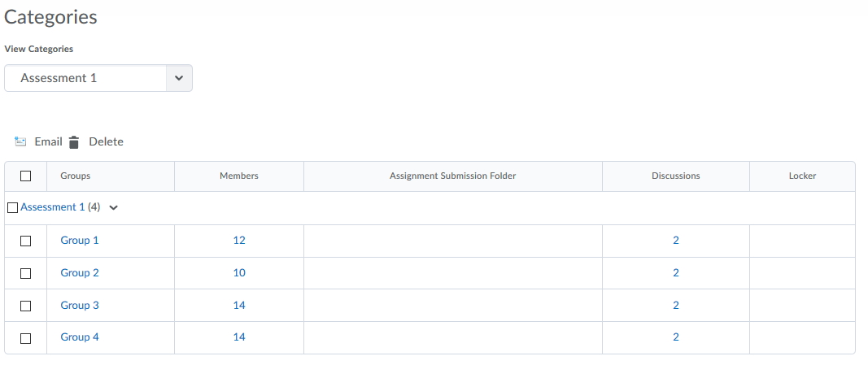
Task: Open Group 2's discussions count 2
Action: pos(676,272)
